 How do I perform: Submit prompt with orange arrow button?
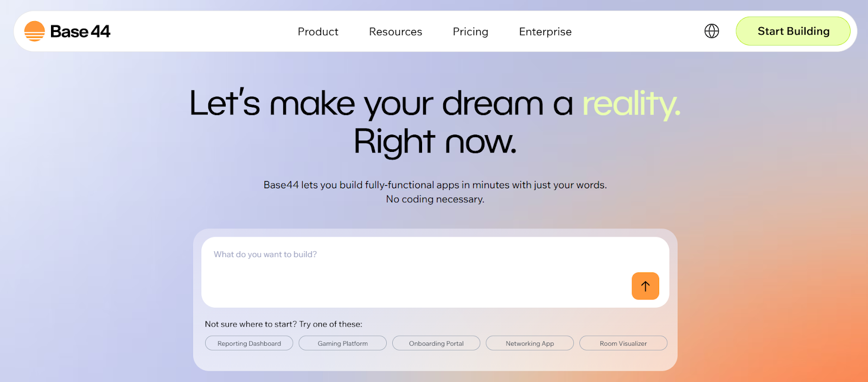645,286
